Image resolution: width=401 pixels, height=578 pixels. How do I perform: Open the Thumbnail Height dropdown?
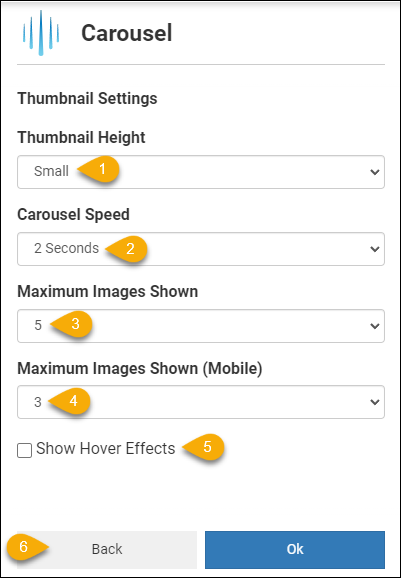coord(201,172)
